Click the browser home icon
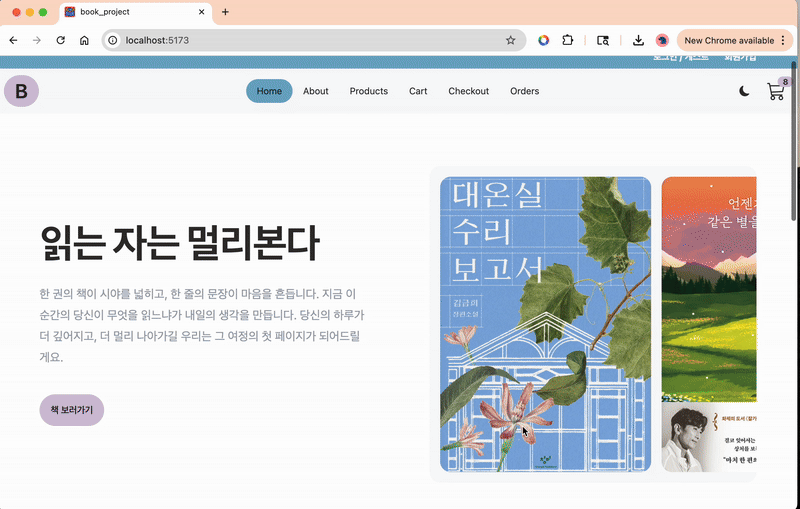The image size is (800, 509). pos(84,40)
